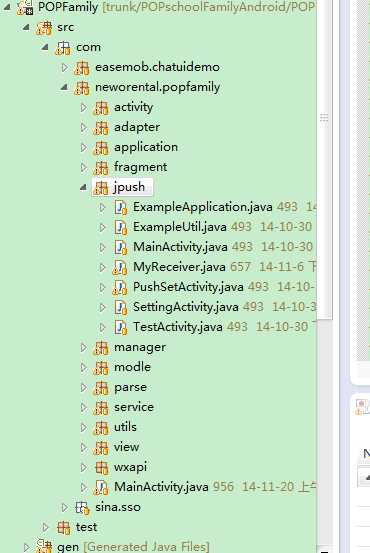Select the TestActivity.java file name
The height and width of the screenshot is (553, 370).
click(x=177, y=327)
